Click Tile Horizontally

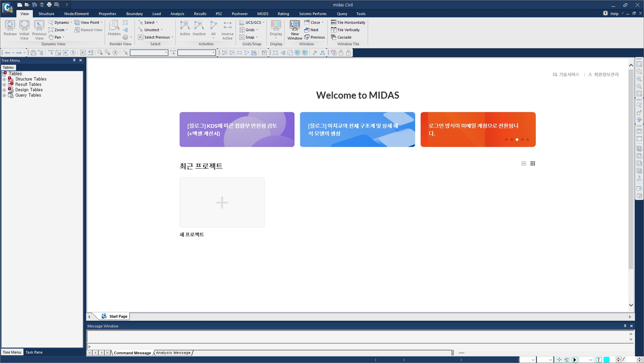pos(348,22)
